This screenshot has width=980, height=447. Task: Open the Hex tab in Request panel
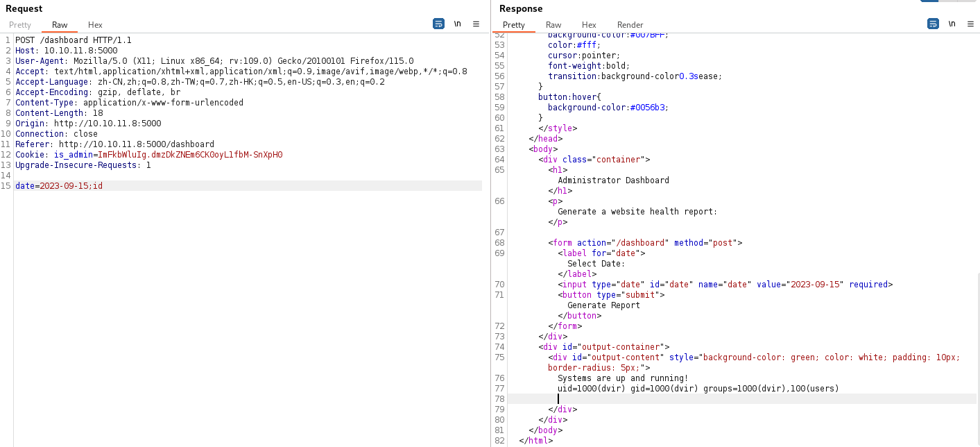tap(95, 25)
